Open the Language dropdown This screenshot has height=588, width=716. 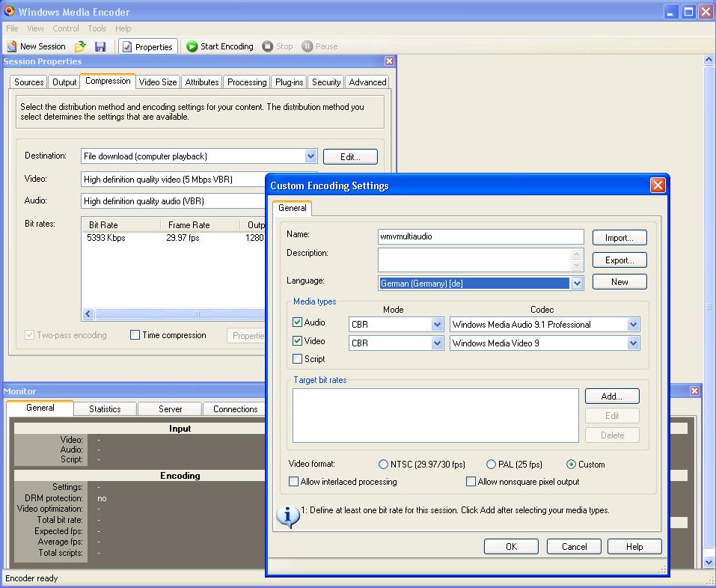[x=577, y=284]
